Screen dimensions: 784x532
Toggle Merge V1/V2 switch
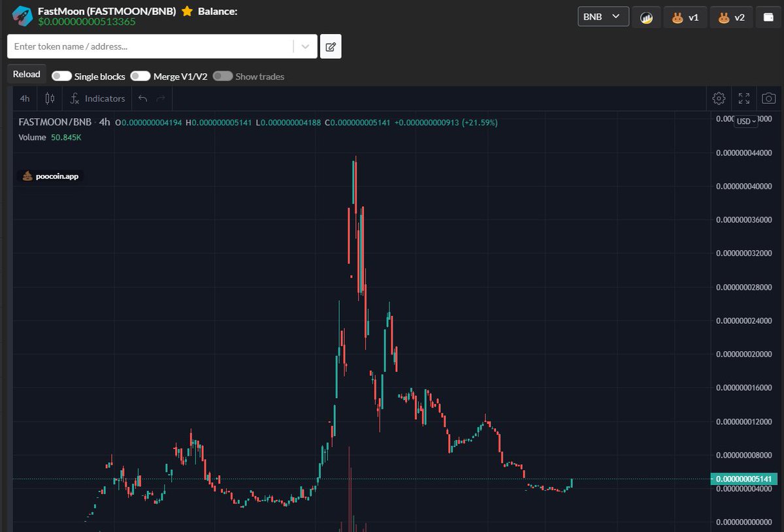click(x=140, y=76)
